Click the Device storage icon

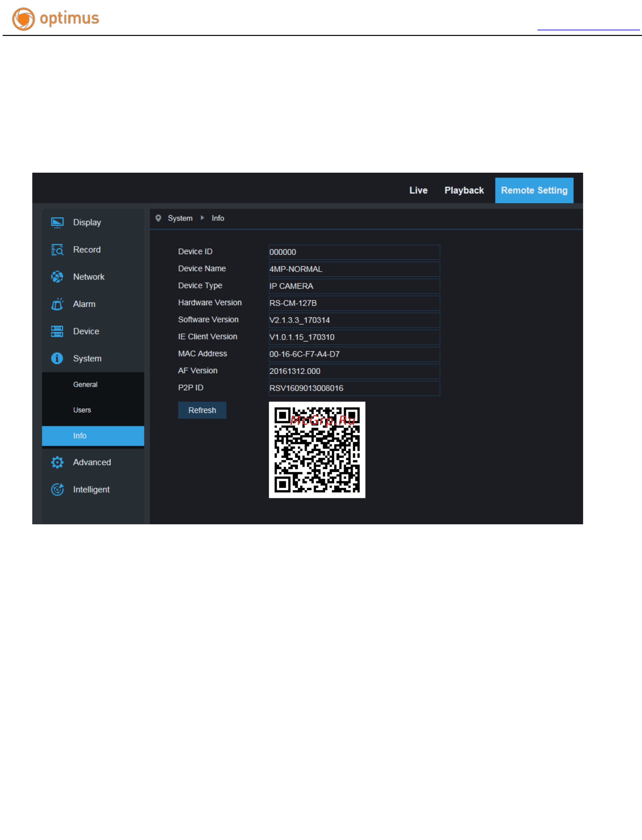[x=57, y=332]
